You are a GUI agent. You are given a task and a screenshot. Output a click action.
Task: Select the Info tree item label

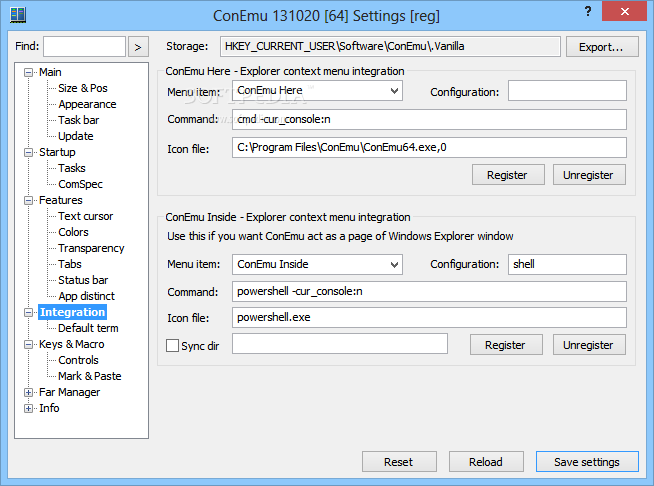49,408
